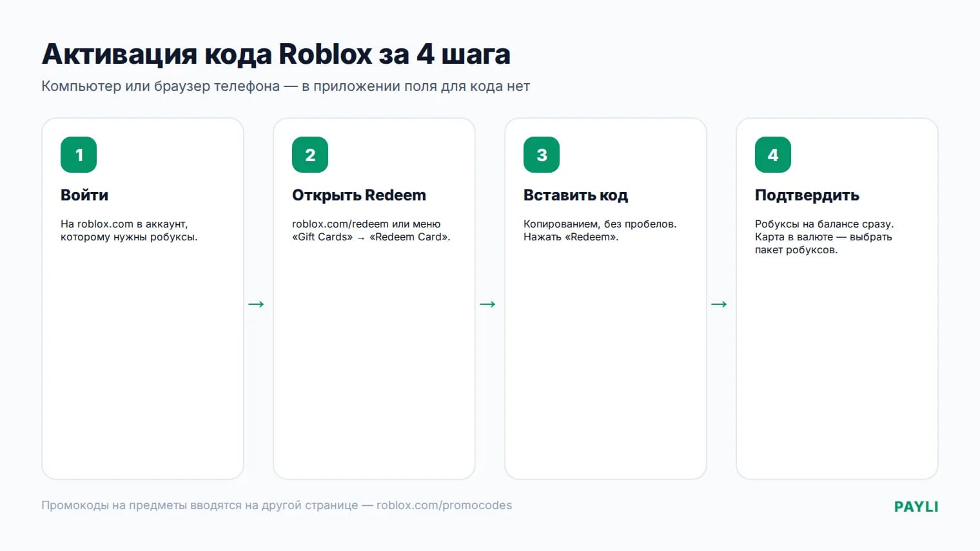
Task: Click the text "которому нужны робуксы."
Action: (x=129, y=237)
